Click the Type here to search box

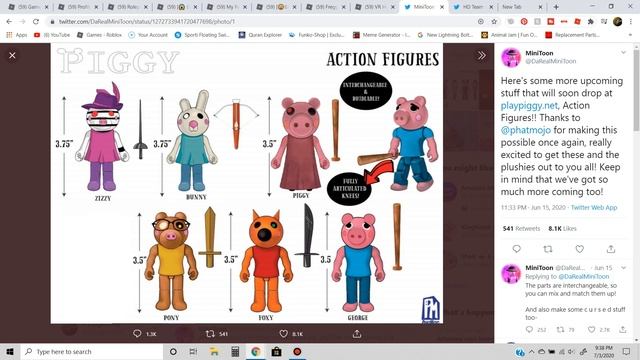[92, 351]
